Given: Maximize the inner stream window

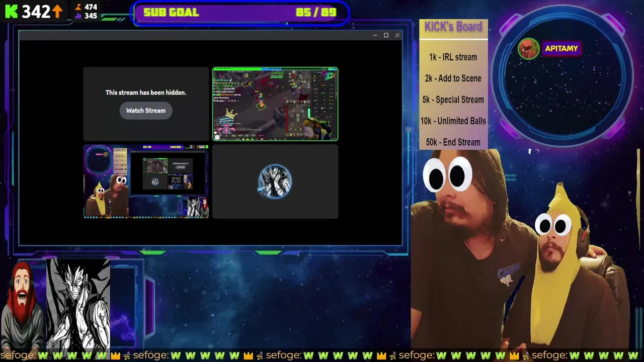Looking at the screenshot, I should (386, 35).
